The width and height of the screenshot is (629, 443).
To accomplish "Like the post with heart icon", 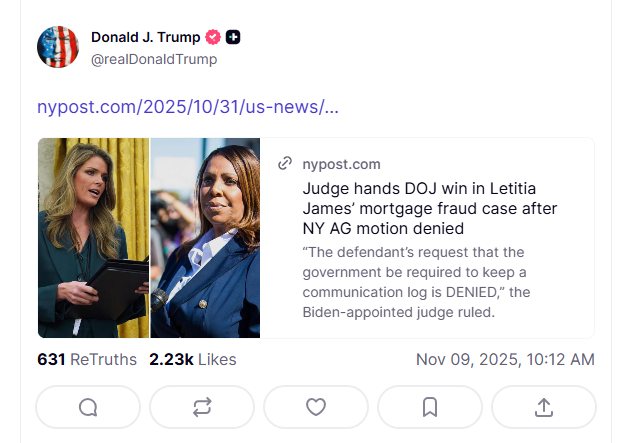I will click(316, 407).
